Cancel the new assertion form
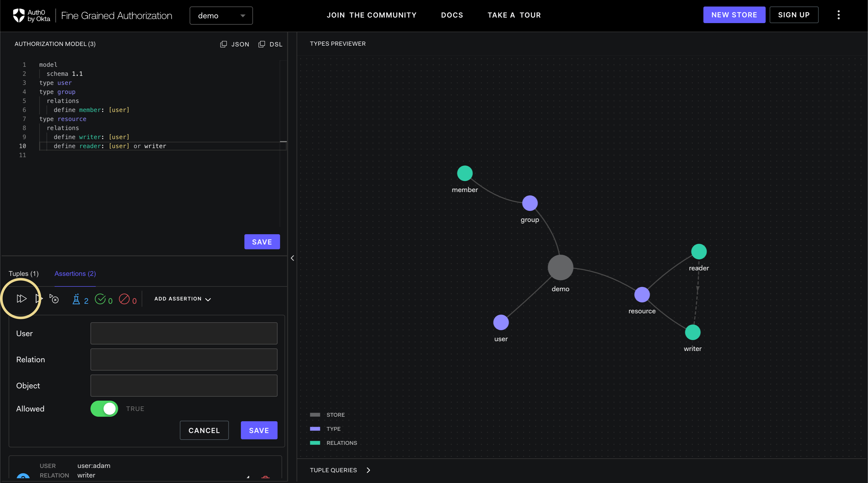 [x=204, y=430]
